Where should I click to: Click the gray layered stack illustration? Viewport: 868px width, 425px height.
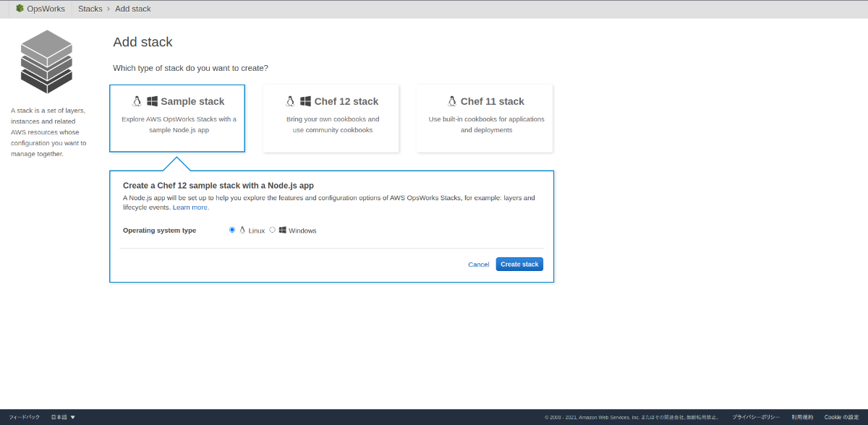(x=47, y=61)
